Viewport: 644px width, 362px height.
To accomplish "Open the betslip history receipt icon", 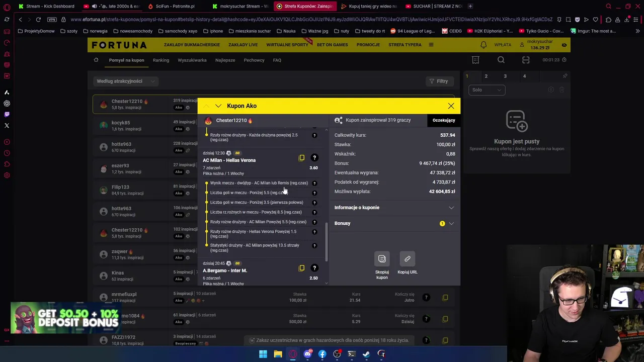I will pos(475,60).
